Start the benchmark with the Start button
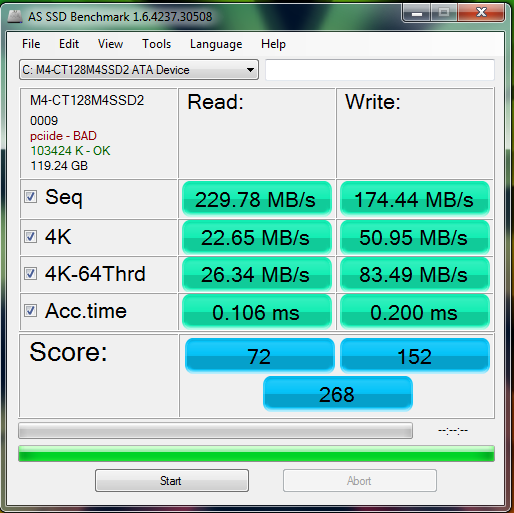 click(172, 481)
